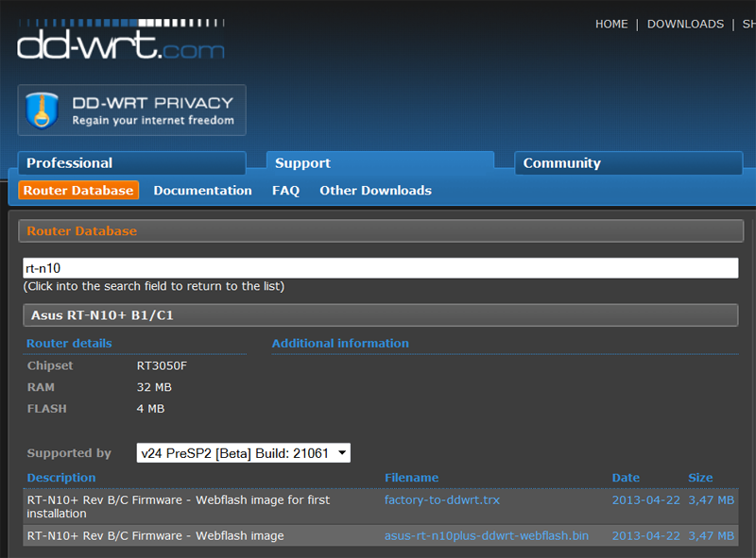This screenshot has height=558, width=756.
Task: Click the Chipset label
Action: point(50,365)
